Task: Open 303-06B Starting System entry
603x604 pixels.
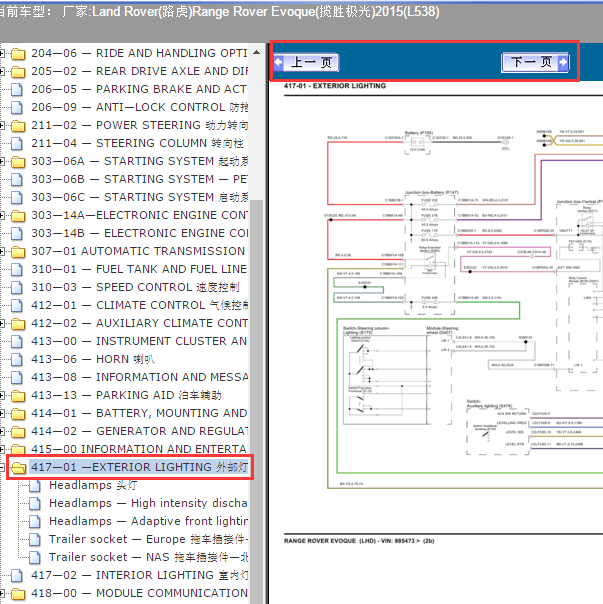Action: (x=139, y=180)
